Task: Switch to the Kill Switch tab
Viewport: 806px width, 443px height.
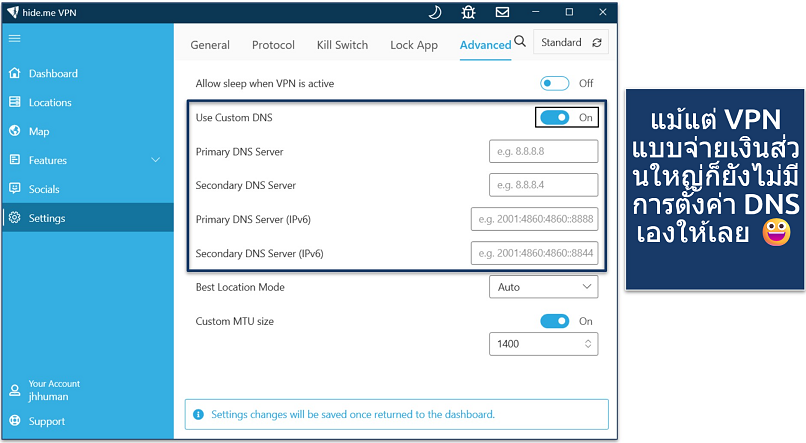Action: [342, 45]
